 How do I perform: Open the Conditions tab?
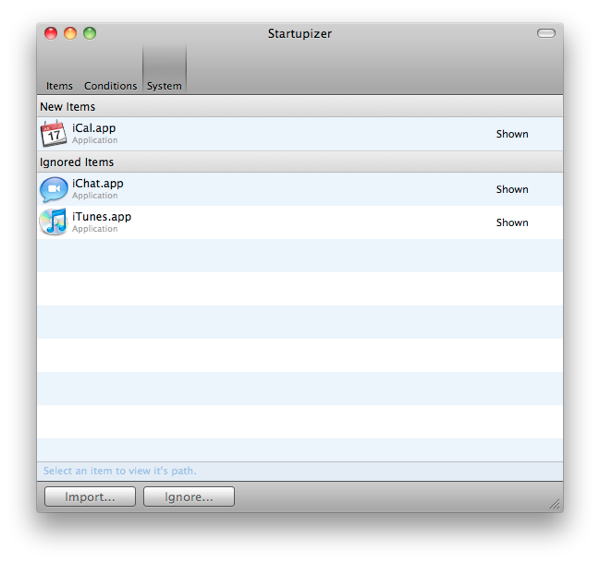coord(111,86)
